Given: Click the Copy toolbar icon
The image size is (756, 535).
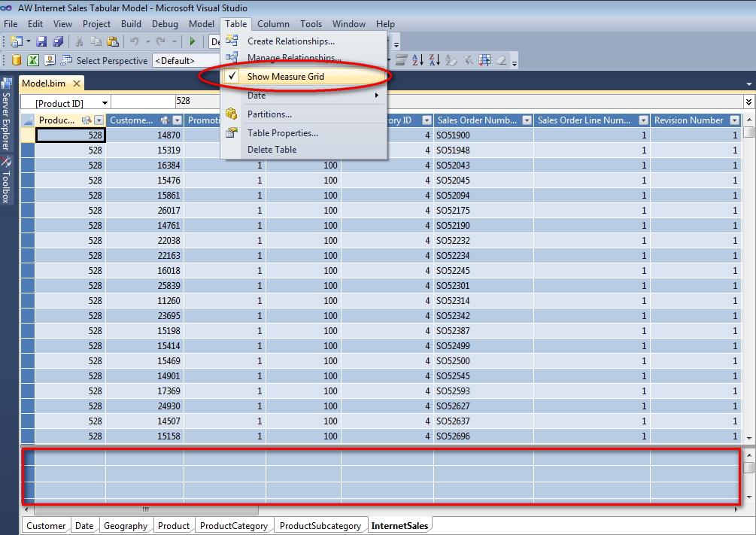Looking at the screenshot, I should 96,41.
